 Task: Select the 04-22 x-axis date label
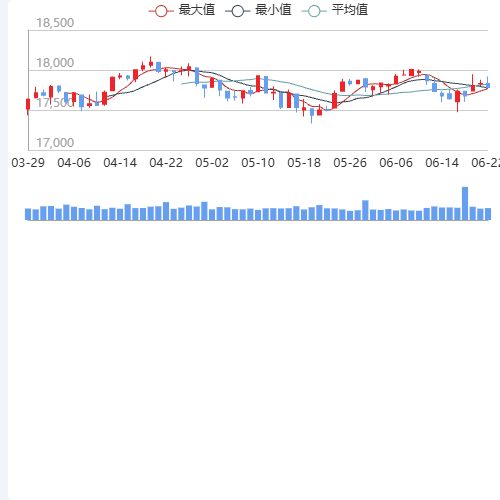(166, 163)
